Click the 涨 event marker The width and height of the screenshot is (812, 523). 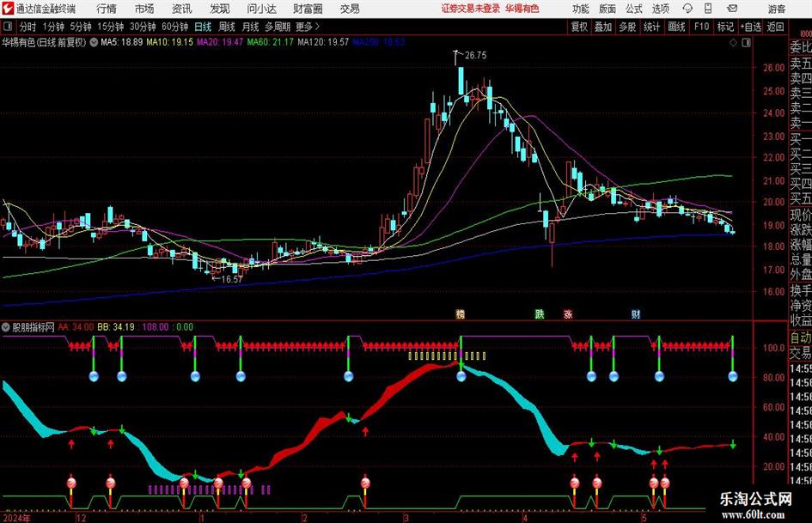click(568, 313)
